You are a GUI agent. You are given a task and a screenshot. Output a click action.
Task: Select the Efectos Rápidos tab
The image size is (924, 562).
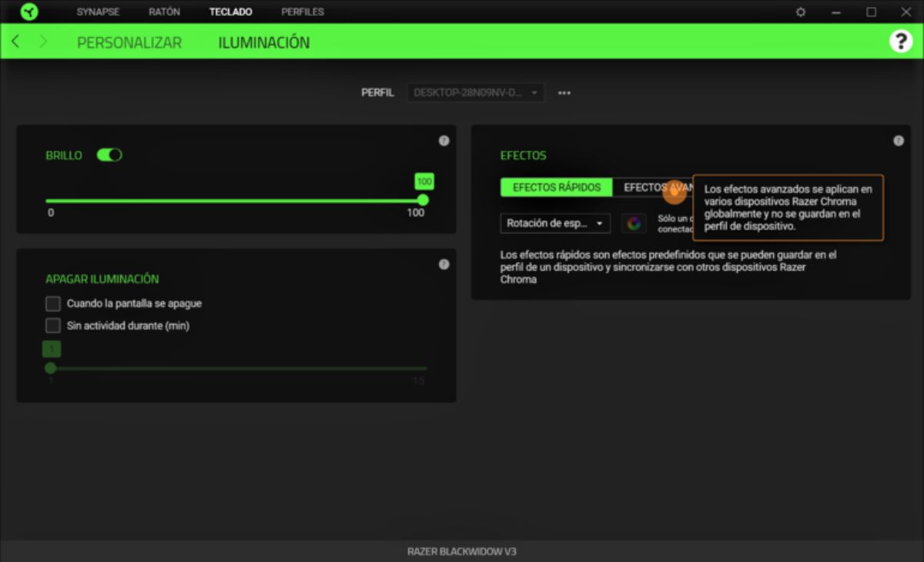[556, 187]
